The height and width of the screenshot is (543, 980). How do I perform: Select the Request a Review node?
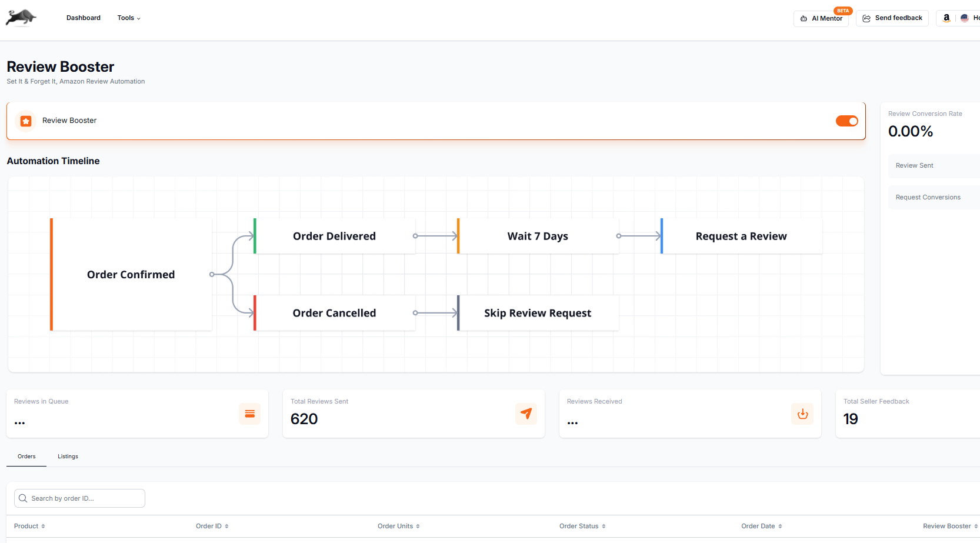741,236
